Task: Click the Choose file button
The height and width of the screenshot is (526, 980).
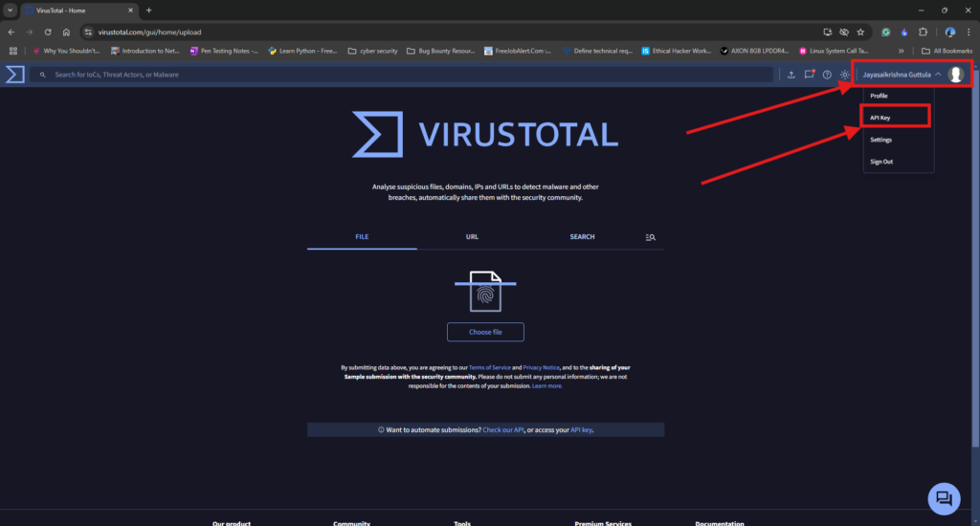Action: pyautogui.click(x=485, y=332)
